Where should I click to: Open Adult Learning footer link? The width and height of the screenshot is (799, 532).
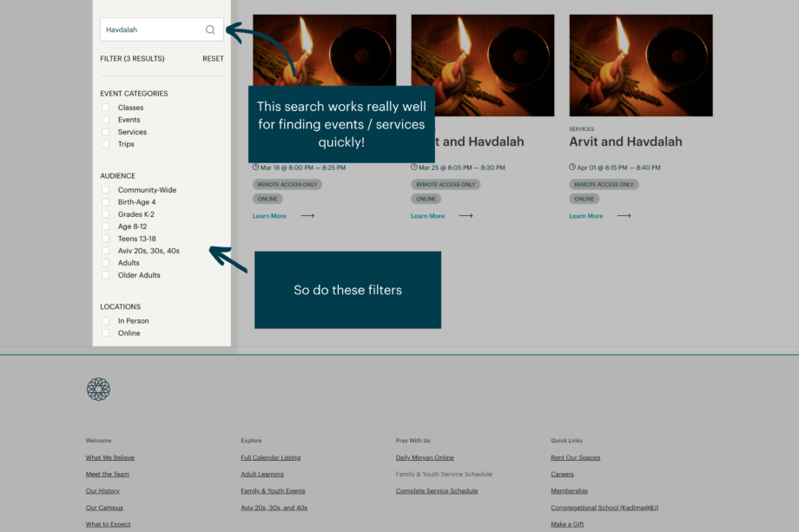(x=262, y=474)
